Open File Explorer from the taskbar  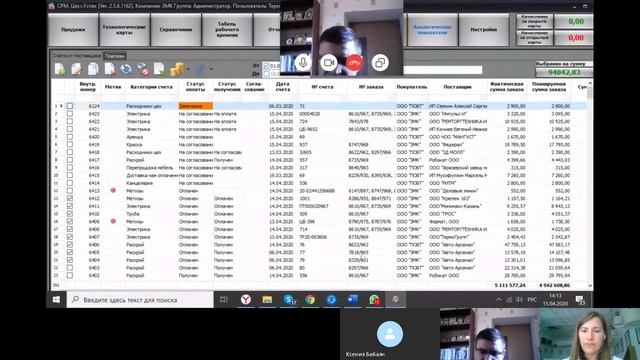click(x=267, y=300)
